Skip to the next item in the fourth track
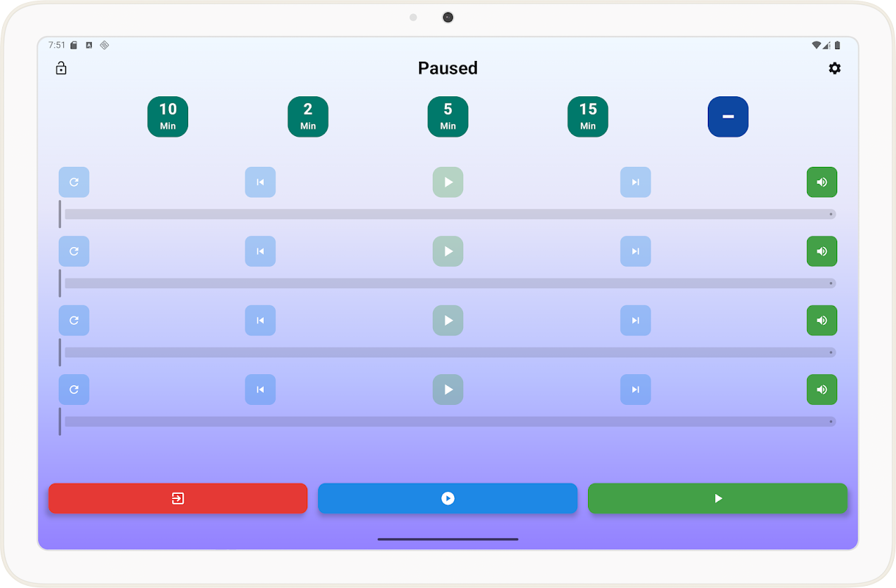 coord(635,390)
